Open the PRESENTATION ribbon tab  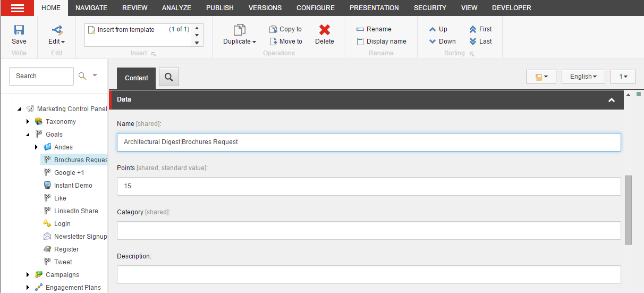(374, 8)
